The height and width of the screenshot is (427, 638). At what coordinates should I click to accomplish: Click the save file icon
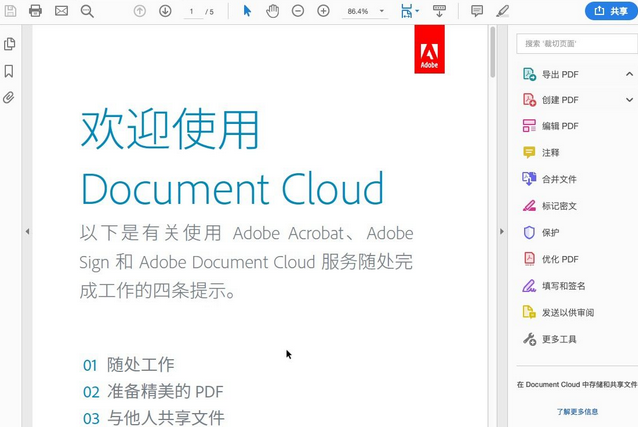pyautogui.click(x=10, y=11)
